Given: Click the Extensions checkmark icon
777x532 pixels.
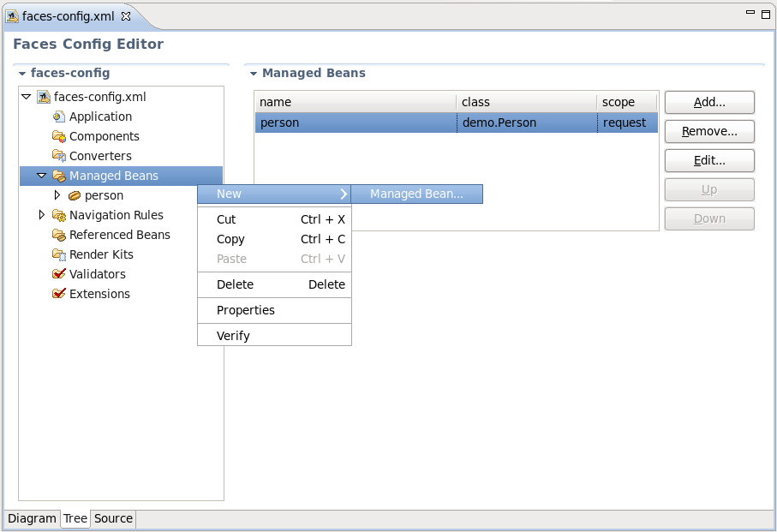Looking at the screenshot, I should pyautogui.click(x=59, y=294).
